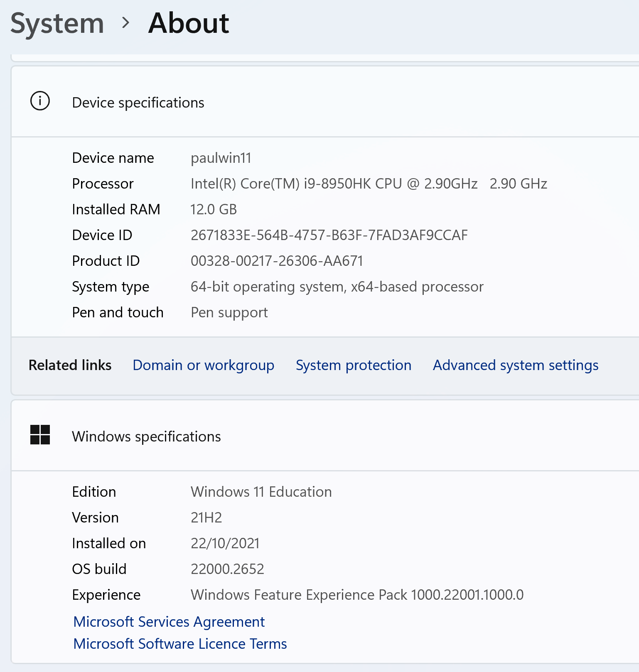Click the System type label

coord(111,287)
